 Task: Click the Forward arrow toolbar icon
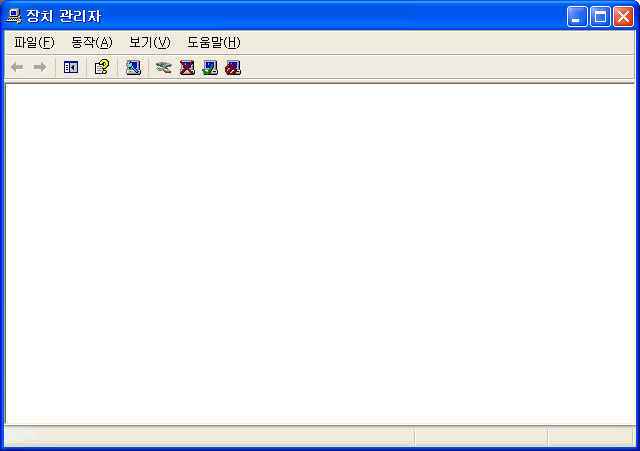pos(40,67)
